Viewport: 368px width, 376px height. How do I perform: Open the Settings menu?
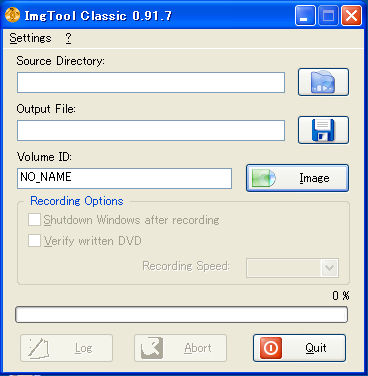pyautogui.click(x=30, y=38)
